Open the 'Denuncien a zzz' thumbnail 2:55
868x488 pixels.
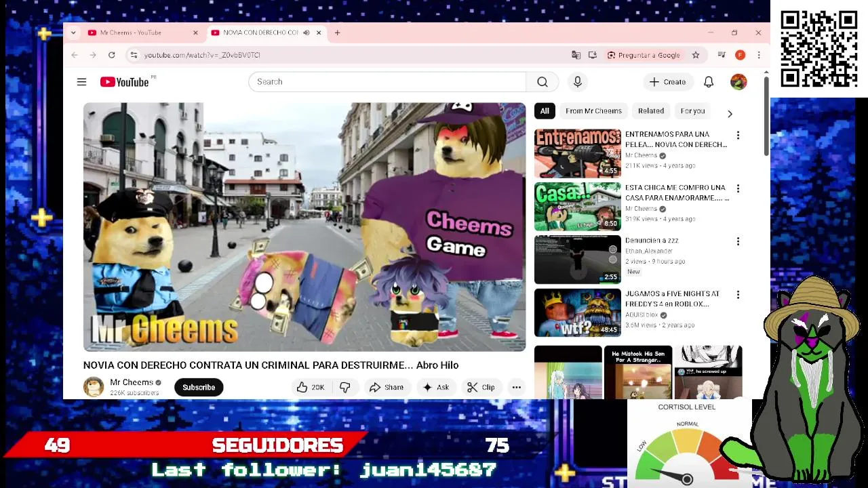click(578, 260)
